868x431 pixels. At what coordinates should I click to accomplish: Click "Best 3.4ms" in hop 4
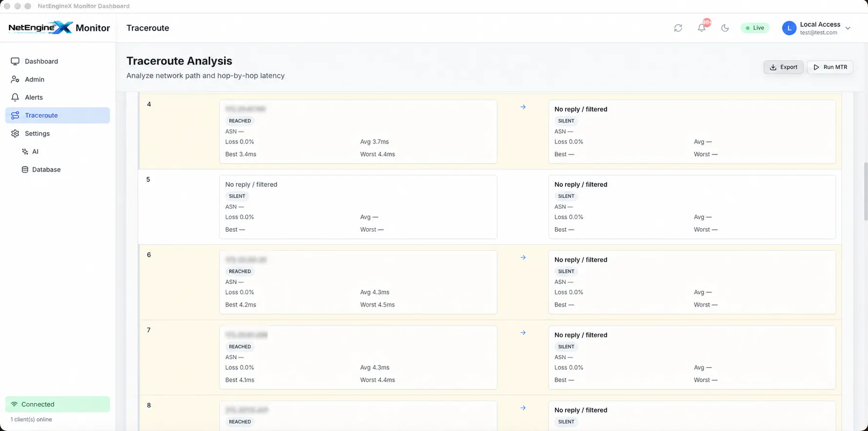[x=241, y=154]
